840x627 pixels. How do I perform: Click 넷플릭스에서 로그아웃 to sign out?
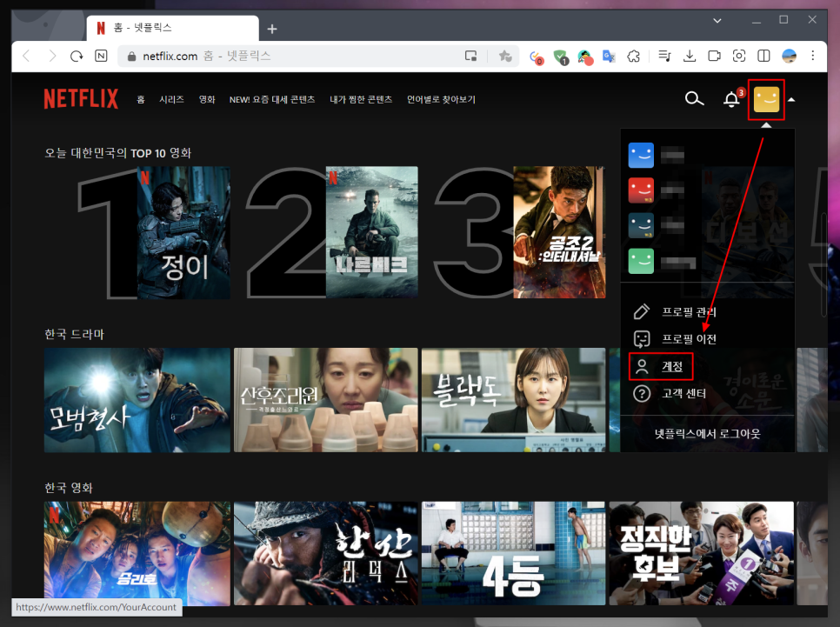pos(707,434)
